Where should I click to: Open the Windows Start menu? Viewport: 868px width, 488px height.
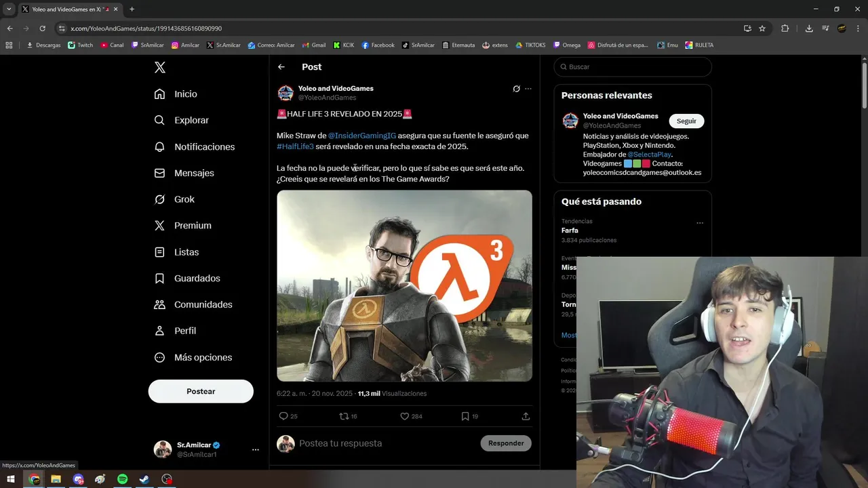click(x=11, y=479)
